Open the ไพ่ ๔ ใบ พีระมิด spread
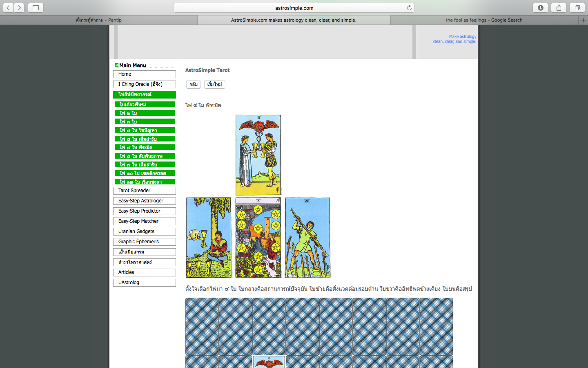Viewport: 588px width, 368px height. click(145, 148)
